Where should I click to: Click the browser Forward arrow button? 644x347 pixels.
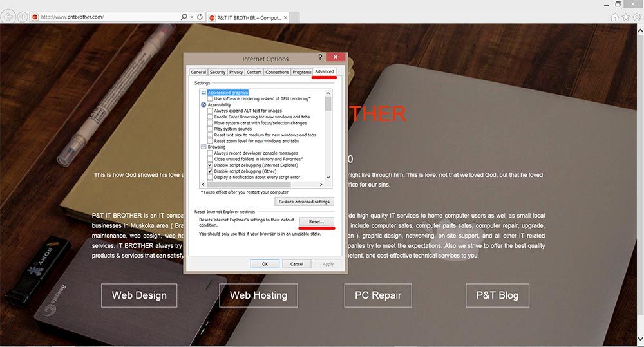click(x=22, y=17)
